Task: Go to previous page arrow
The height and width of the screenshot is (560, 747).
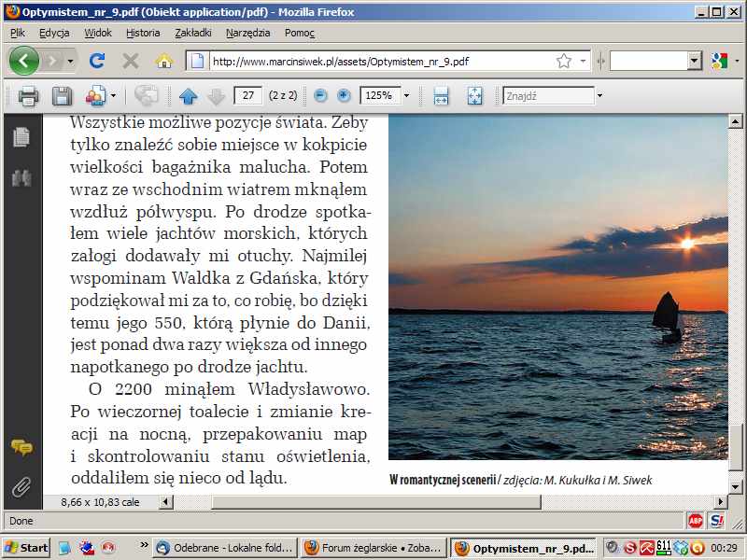Action: click(x=189, y=96)
